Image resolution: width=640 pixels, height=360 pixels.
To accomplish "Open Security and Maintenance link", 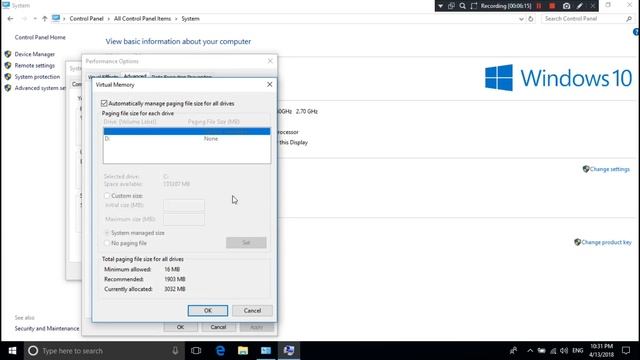I will [47, 329].
